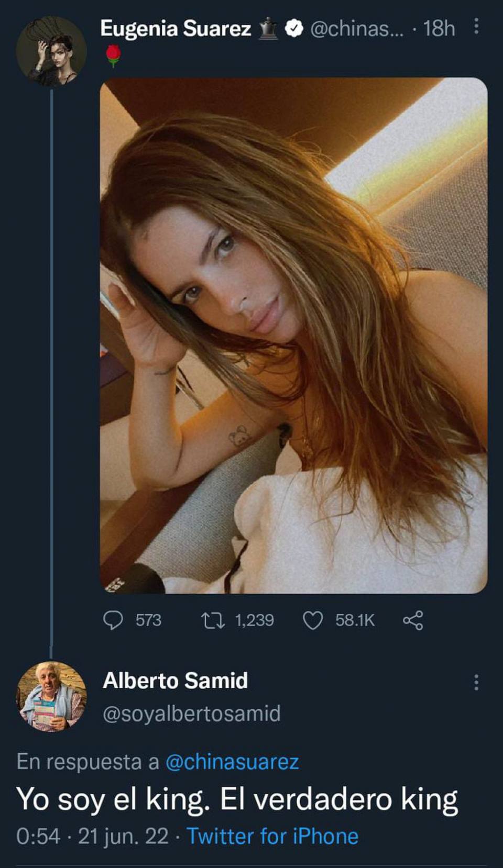Viewport: 503px width, 868px height.
Task: Open Eugenia Suarez's profile picture
Action: pos(51,51)
